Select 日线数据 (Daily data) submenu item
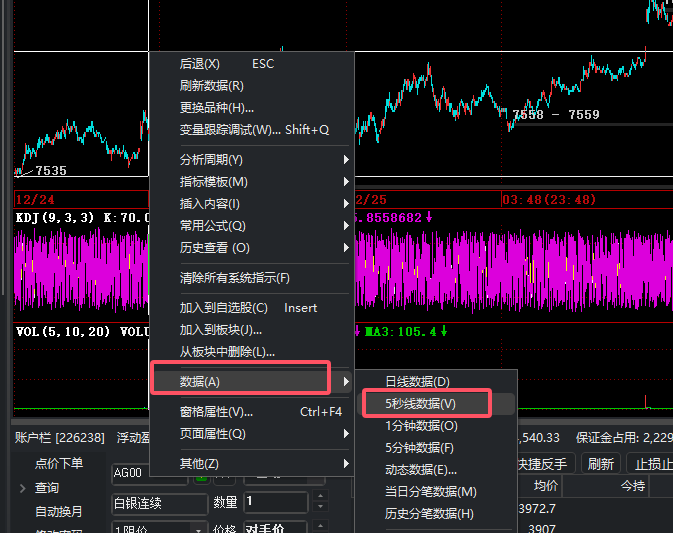Viewport: 673px width, 533px height. point(417,382)
